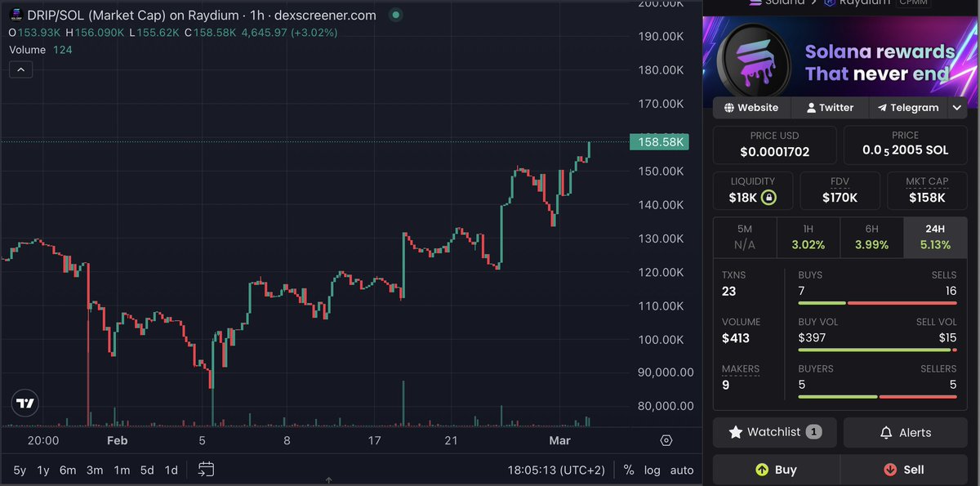Click the Alerts bell icon

[884, 432]
